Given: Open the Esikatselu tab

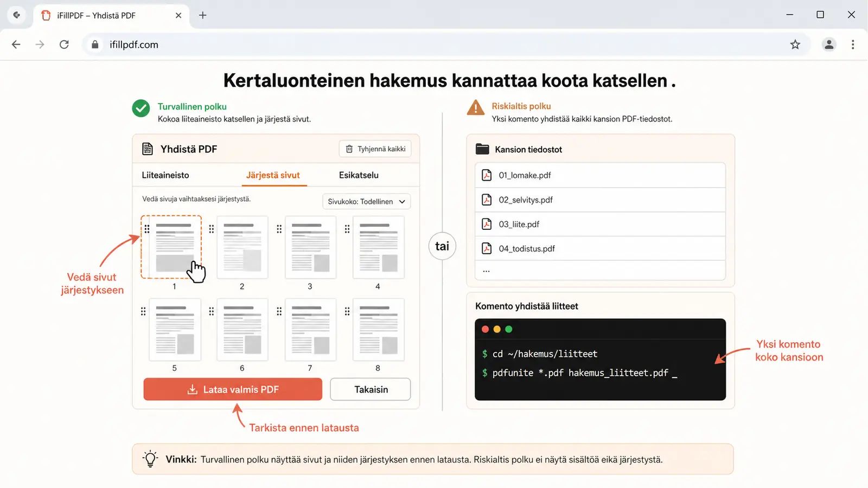Looking at the screenshot, I should point(359,175).
